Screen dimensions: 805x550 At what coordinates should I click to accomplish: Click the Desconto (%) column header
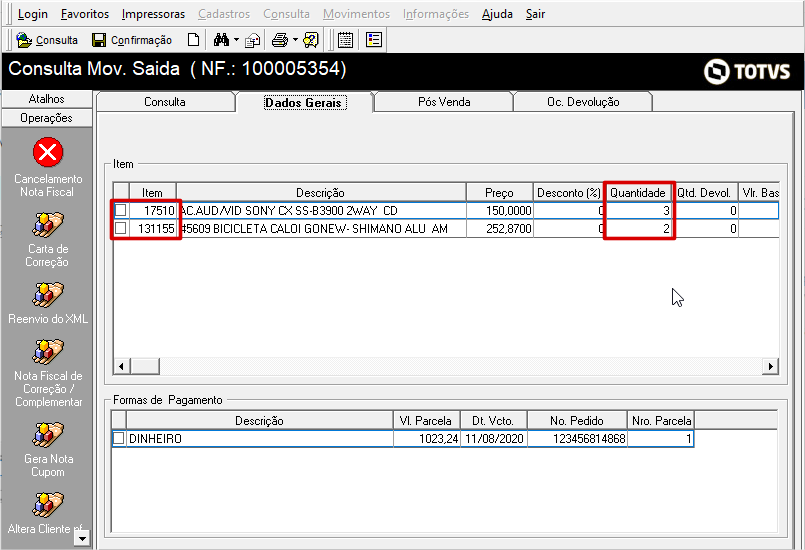coord(569,193)
